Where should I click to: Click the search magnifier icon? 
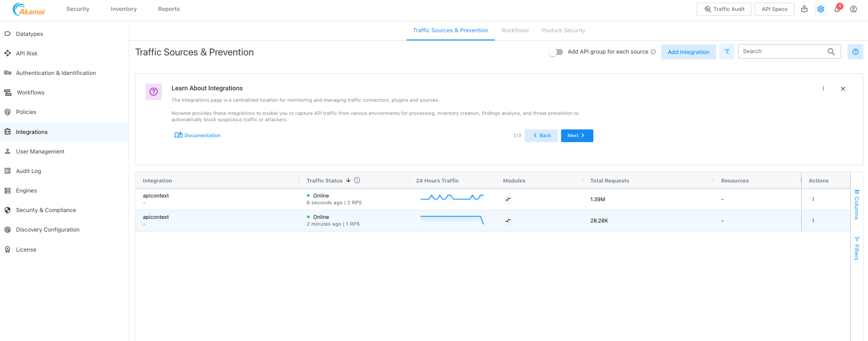click(831, 51)
